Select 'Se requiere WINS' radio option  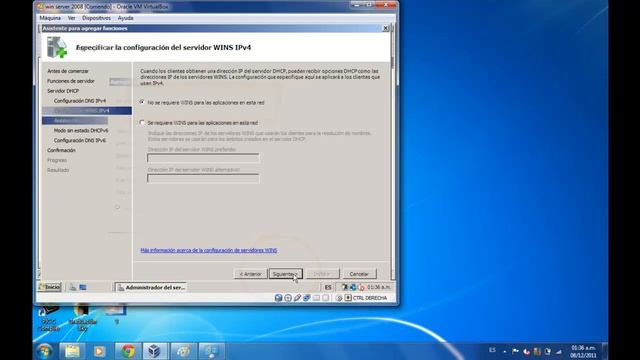[142, 122]
